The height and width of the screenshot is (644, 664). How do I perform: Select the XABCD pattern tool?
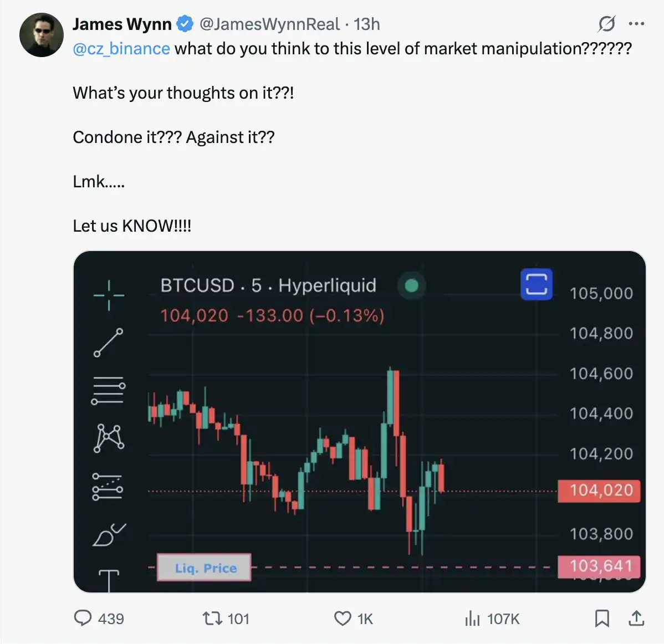pyautogui.click(x=109, y=438)
